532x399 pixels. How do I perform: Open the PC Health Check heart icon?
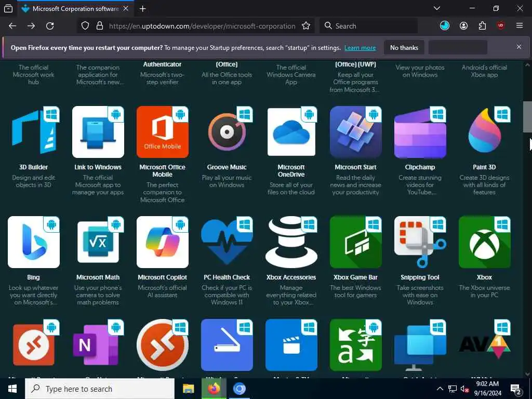tap(227, 242)
